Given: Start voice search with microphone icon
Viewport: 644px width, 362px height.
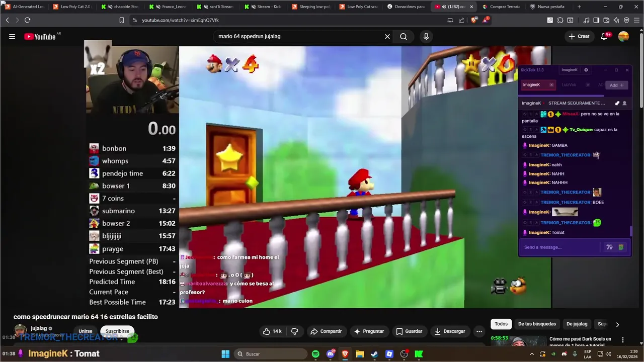Looking at the screenshot, I should pos(426,37).
